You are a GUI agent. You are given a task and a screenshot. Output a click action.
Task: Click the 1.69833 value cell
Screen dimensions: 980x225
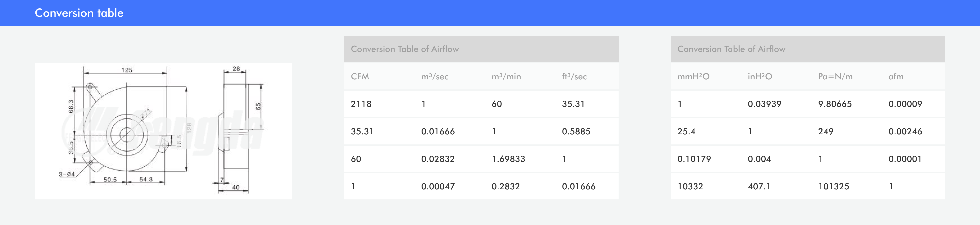(508, 159)
